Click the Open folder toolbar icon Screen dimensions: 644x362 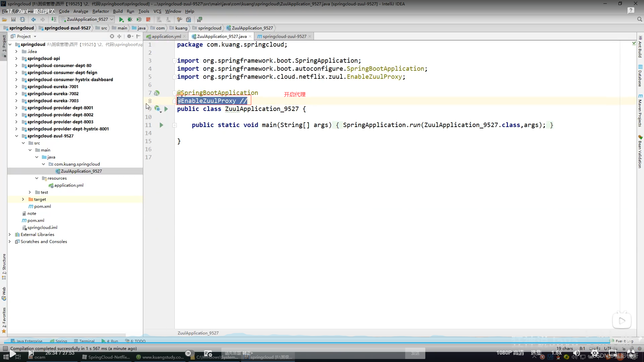click(4, 19)
